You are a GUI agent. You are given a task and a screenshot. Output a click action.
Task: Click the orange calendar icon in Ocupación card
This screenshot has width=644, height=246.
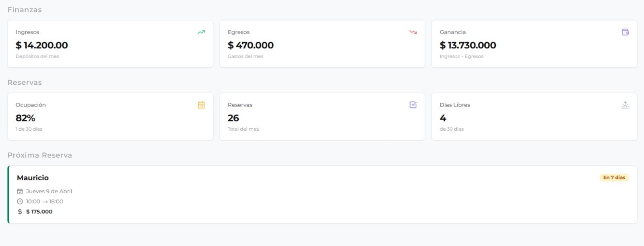click(201, 105)
